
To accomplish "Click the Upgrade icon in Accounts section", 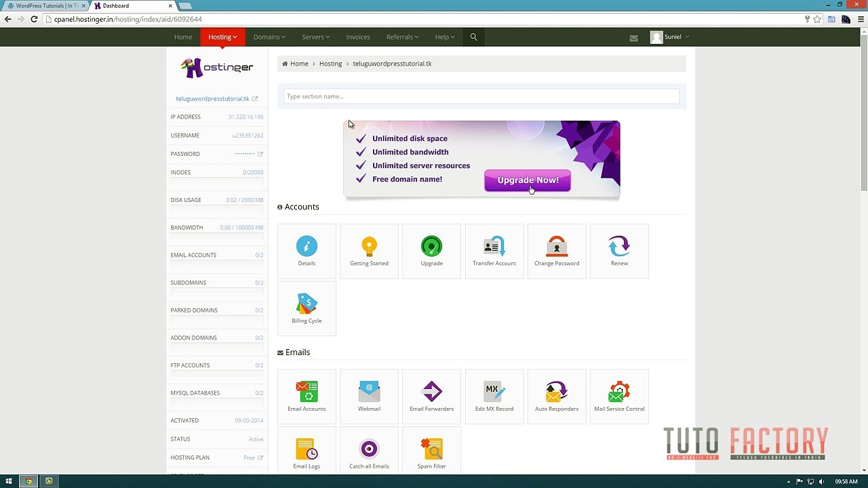I will click(x=431, y=251).
